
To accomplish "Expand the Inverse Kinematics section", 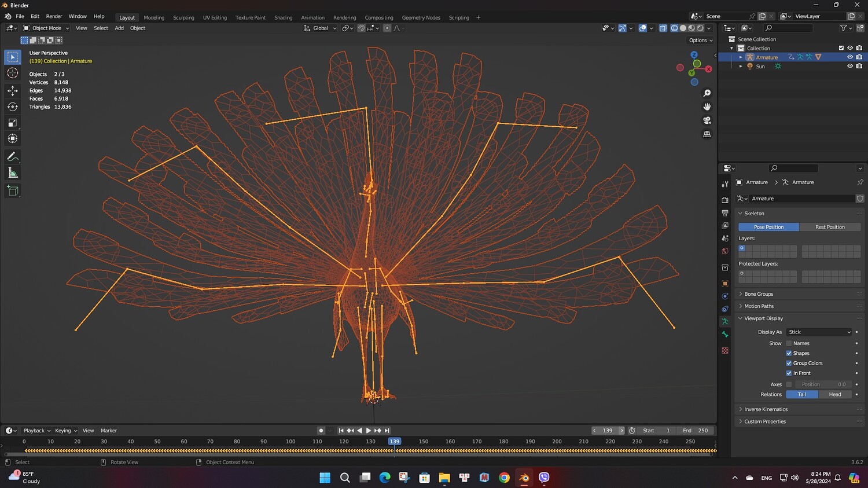I will click(x=765, y=409).
